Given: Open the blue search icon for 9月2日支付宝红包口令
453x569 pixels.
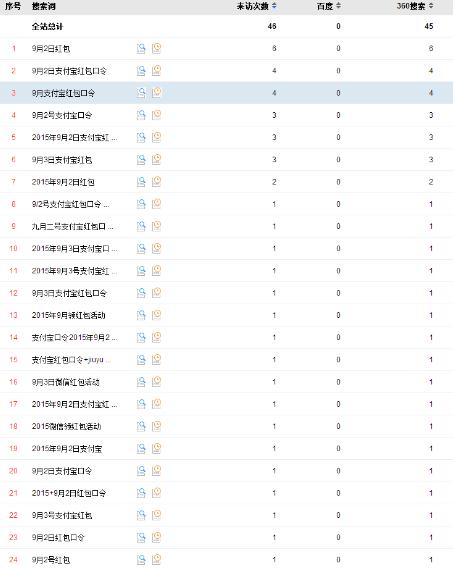Looking at the screenshot, I should pyautogui.click(x=141, y=70).
